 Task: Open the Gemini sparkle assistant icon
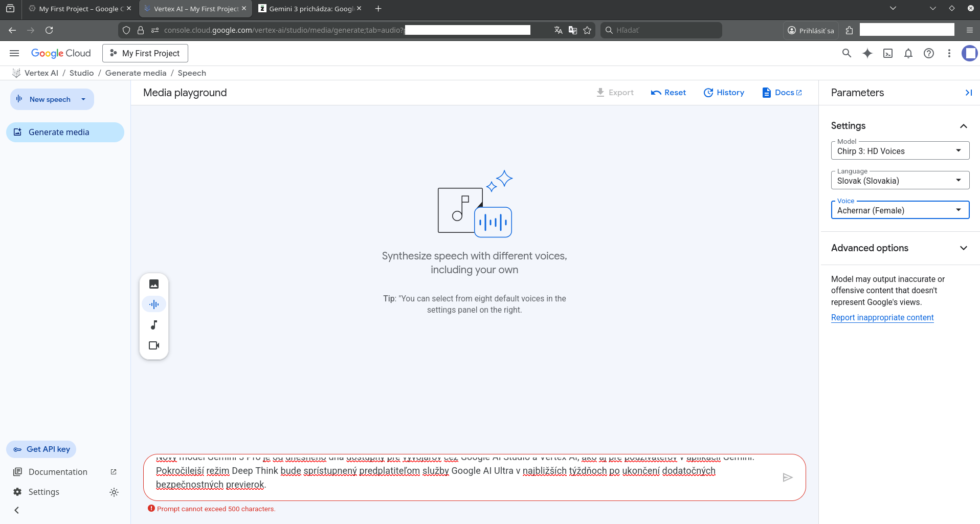point(867,53)
